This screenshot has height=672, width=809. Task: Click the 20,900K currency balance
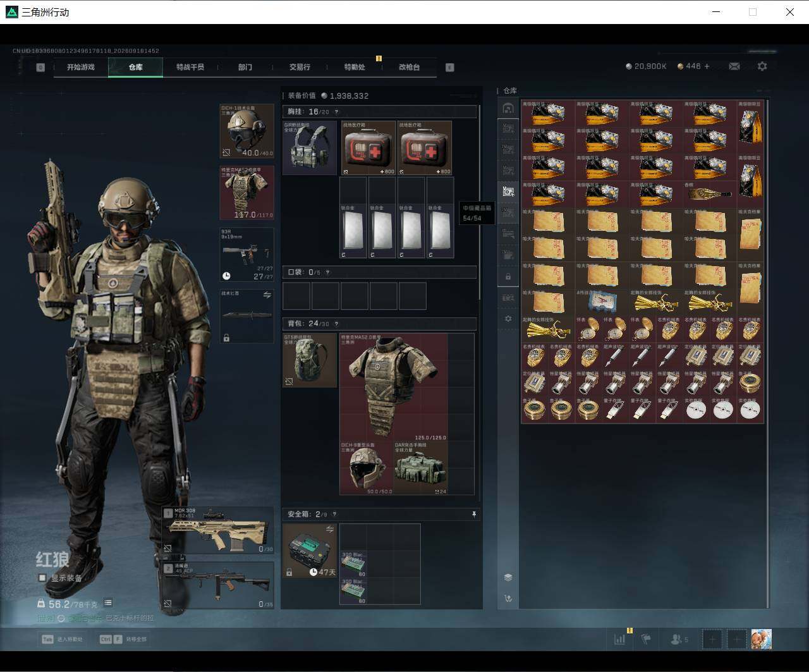[645, 66]
